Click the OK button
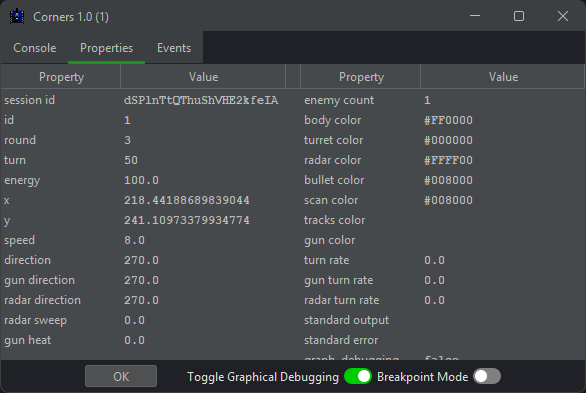The image size is (586, 393). coord(121,376)
